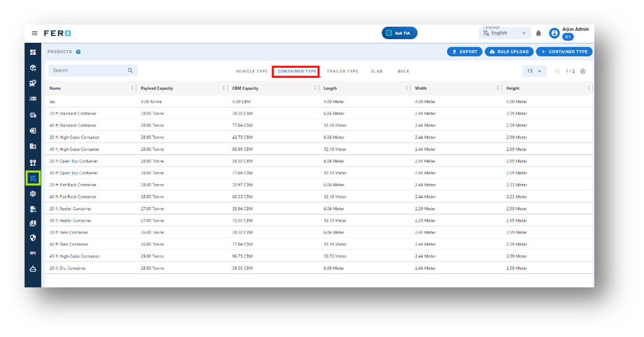This screenshot has height=337, width=644.
Task: Open the shield security icon in the sidebar
Action: (33, 238)
